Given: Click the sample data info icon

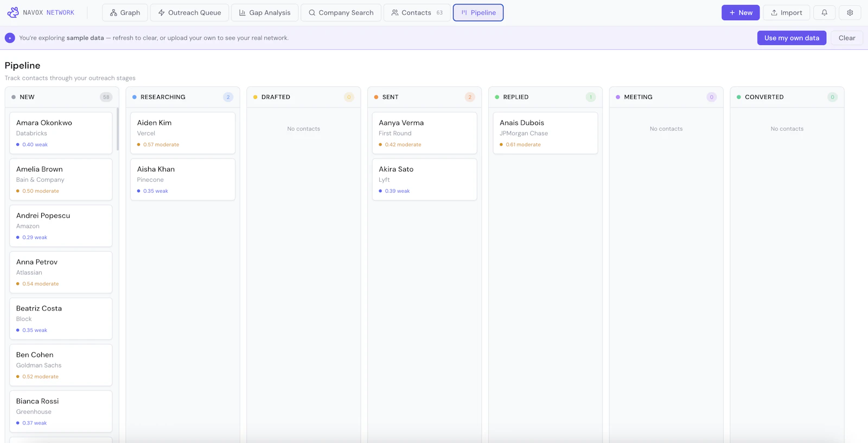Looking at the screenshot, I should [10, 38].
